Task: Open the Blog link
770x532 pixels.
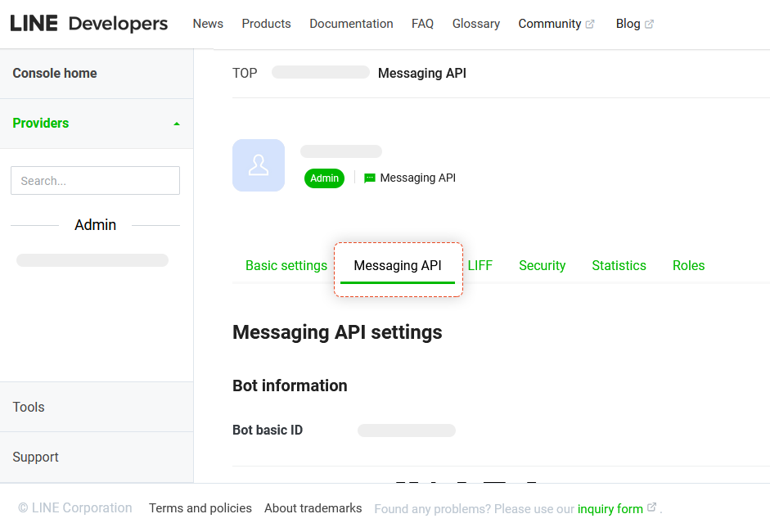Action: coord(628,24)
